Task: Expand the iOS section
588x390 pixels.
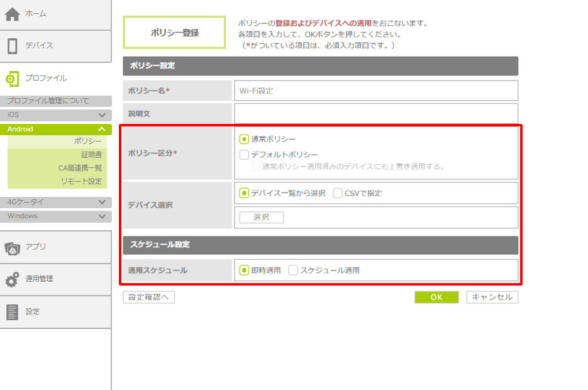Action: point(102,115)
